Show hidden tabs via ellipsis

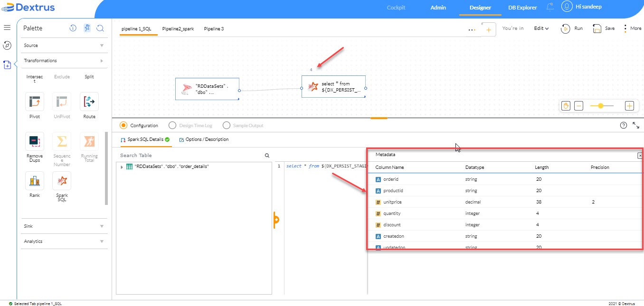[472, 29]
